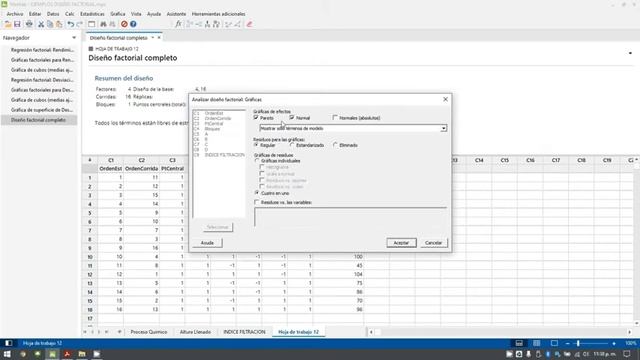This screenshot has width=640, height=360.
Task: Open the fx function assignment icon
Action: [x=178, y=24]
